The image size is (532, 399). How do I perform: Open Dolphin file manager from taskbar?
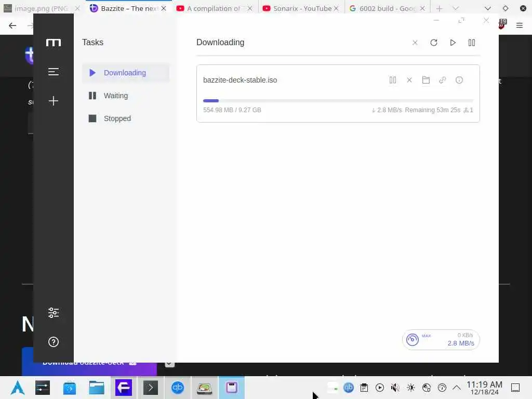coord(96,388)
